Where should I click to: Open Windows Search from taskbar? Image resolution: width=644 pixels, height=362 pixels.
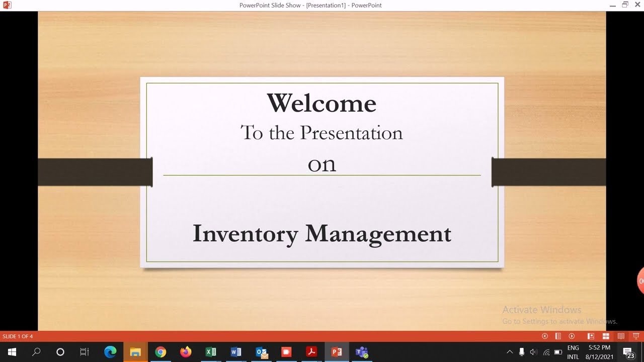click(36, 352)
